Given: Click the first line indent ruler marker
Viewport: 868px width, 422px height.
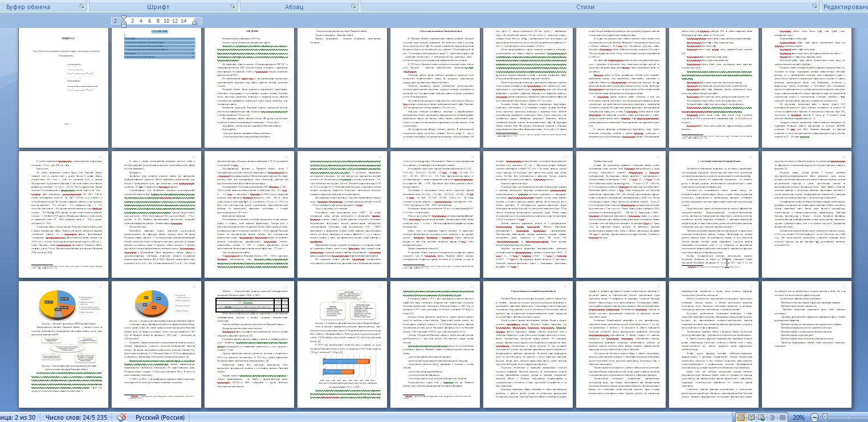Looking at the screenshot, I should [123, 18].
